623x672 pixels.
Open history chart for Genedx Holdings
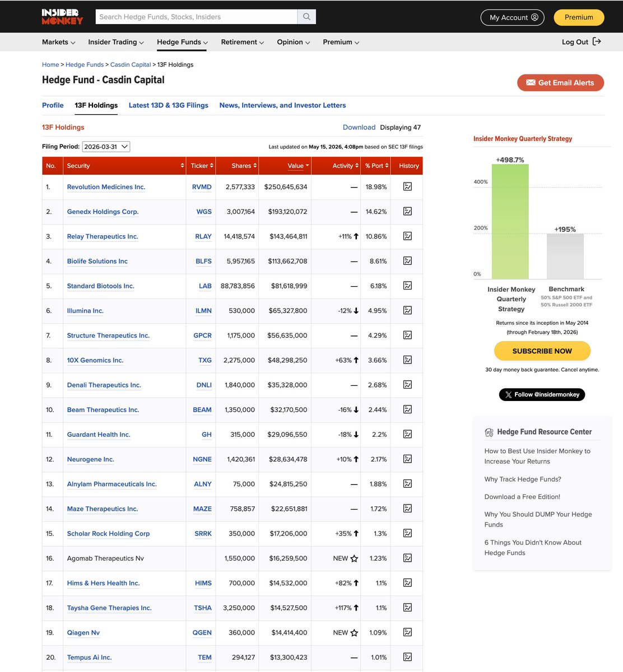[408, 211]
